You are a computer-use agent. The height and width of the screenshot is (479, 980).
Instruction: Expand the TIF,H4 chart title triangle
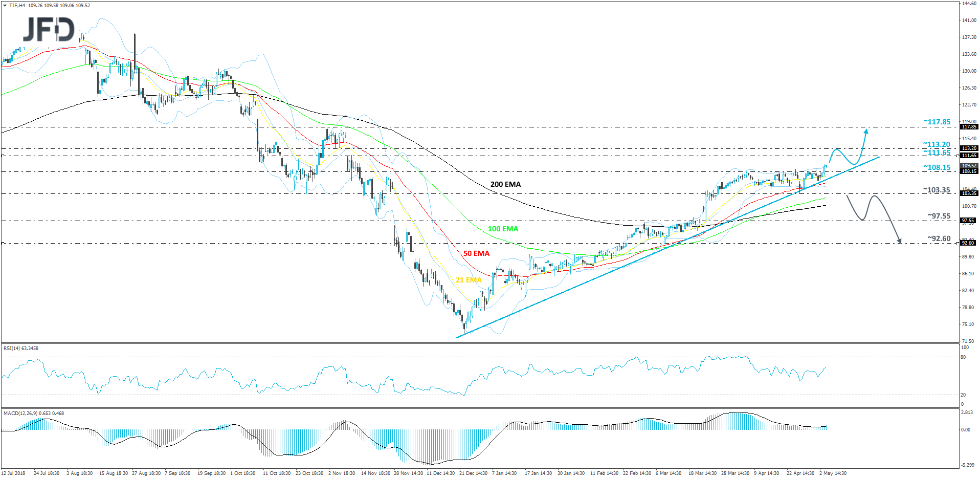[5, 6]
